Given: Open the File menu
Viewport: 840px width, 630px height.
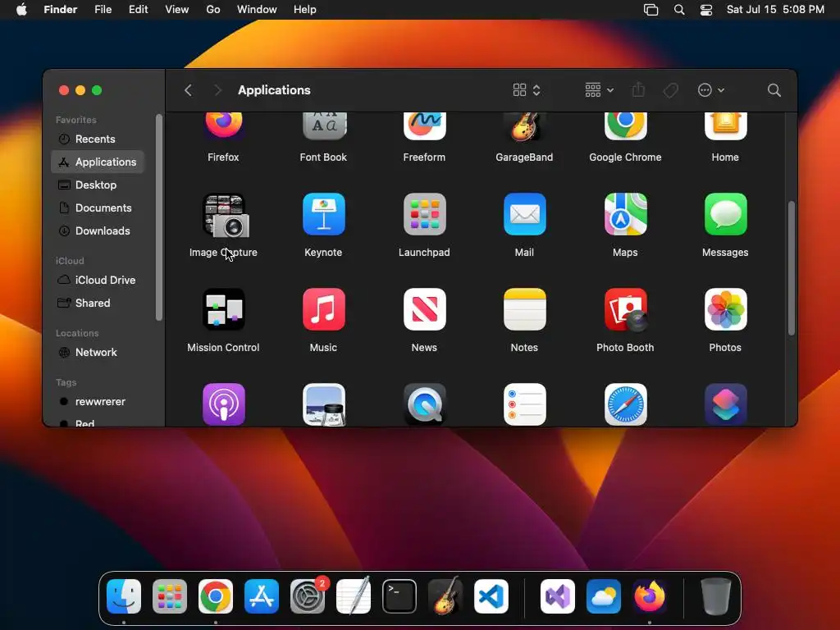Looking at the screenshot, I should point(103,10).
